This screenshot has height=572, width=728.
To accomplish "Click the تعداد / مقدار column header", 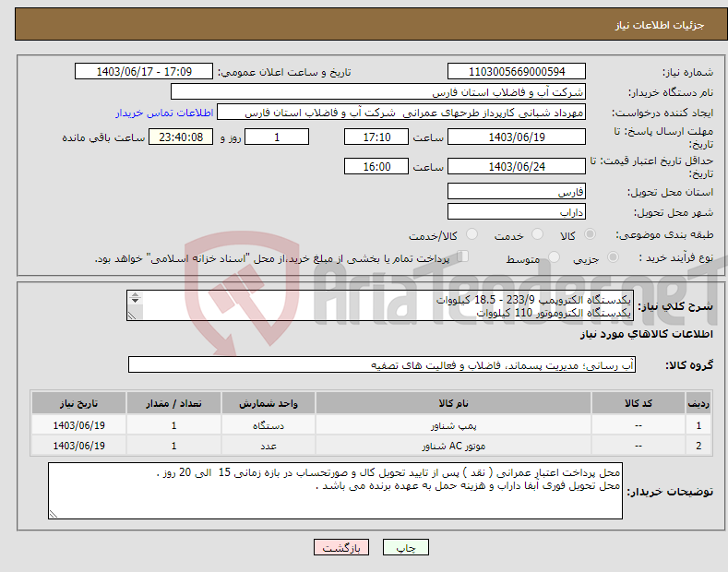I will 173,403.
